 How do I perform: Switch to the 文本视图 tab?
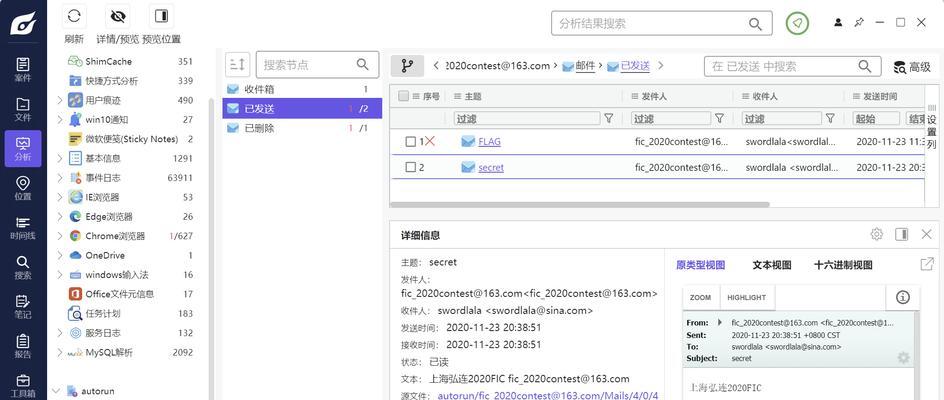[772, 265]
